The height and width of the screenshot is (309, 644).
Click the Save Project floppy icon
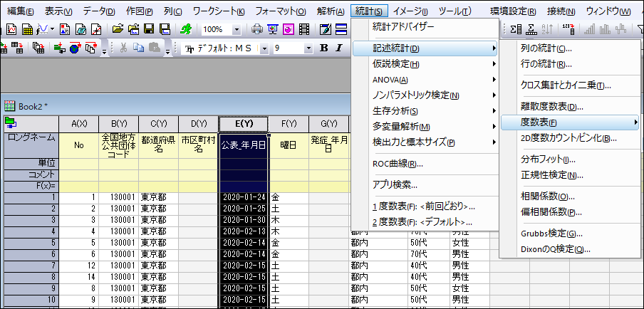click(x=149, y=29)
